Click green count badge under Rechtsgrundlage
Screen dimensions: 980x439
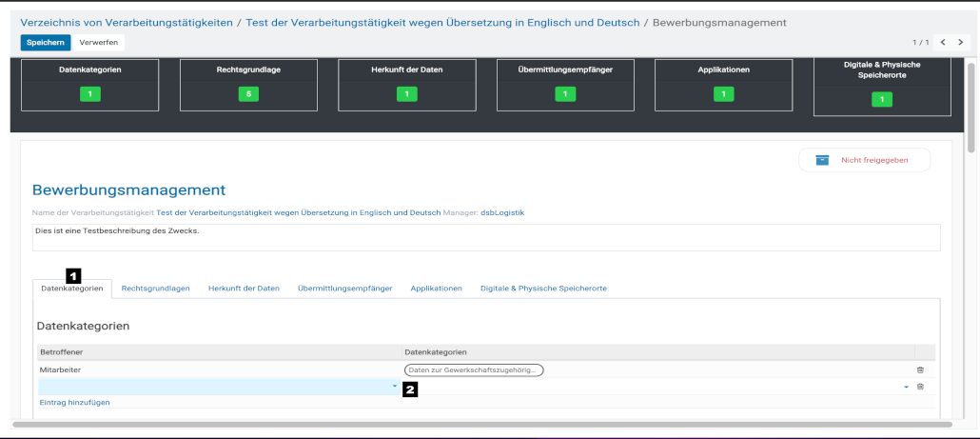pyautogui.click(x=247, y=94)
